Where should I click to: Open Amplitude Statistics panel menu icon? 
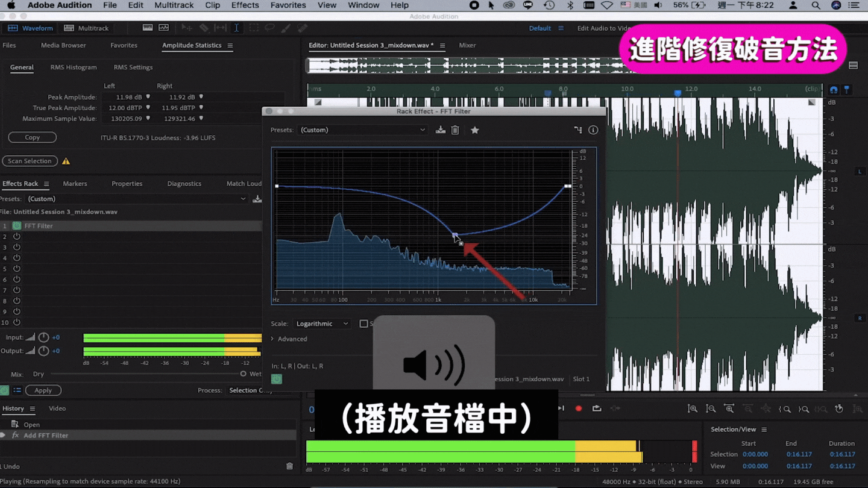coord(230,45)
